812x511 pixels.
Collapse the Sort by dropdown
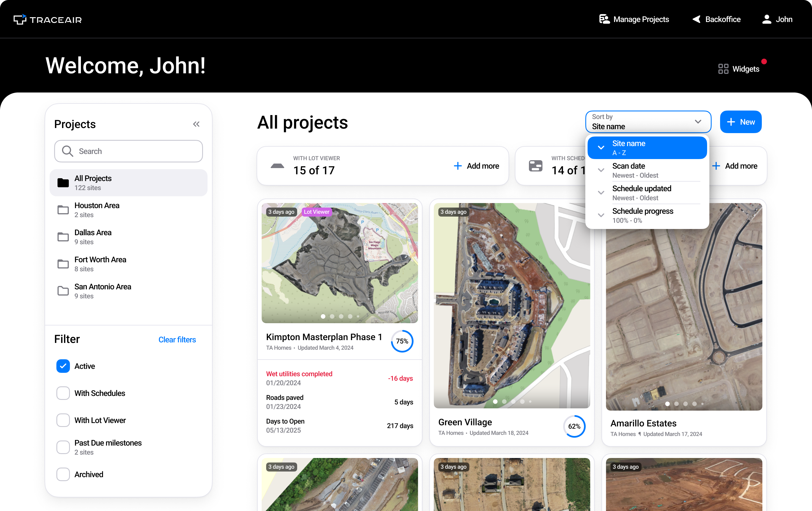(x=648, y=122)
